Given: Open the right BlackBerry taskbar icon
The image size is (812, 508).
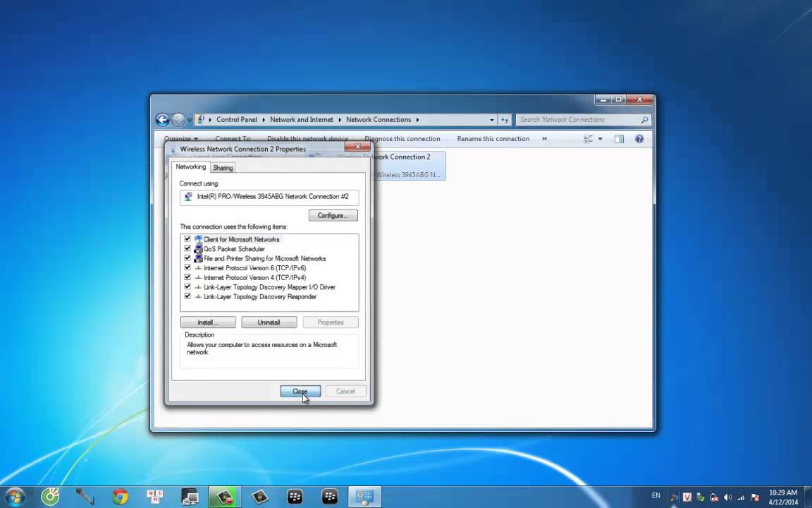Looking at the screenshot, I should point(330,497).
